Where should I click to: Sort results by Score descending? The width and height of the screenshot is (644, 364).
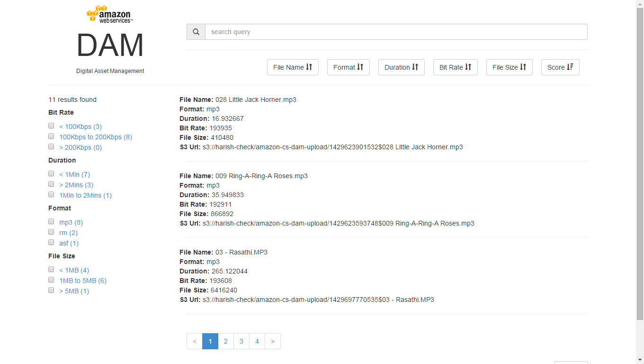click(560, 67)
